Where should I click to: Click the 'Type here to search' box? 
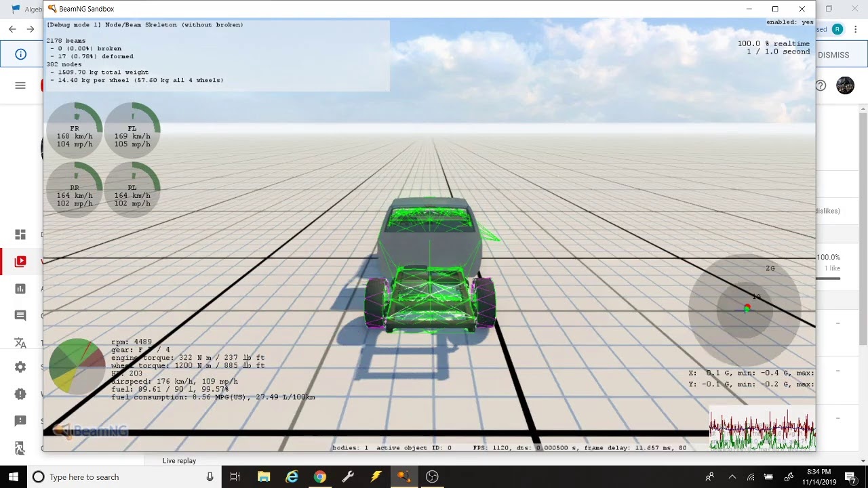(125, 477)
